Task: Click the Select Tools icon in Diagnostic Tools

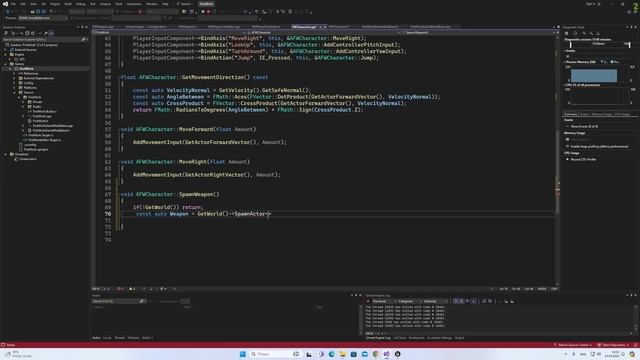Action: tap(575, 33)
